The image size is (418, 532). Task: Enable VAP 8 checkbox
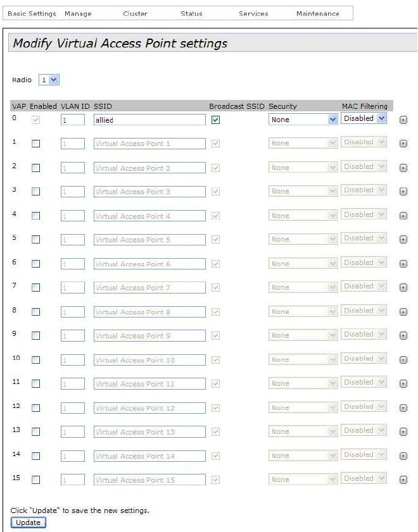click(35, 312)
